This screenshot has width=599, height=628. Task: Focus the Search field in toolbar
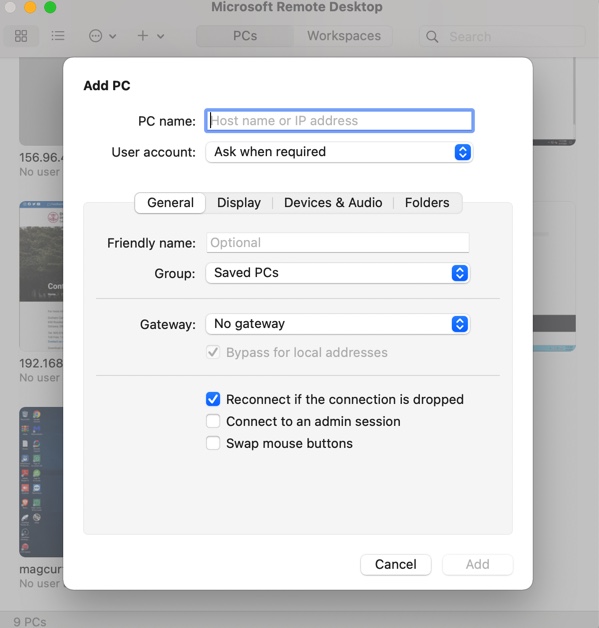coord(502,36)
